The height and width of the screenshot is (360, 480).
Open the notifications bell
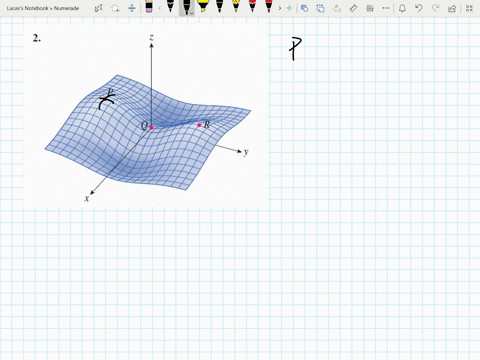coord(402,8)
